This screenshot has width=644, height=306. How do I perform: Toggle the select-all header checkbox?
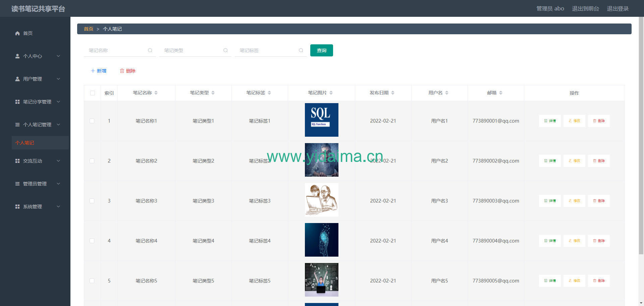93,93
